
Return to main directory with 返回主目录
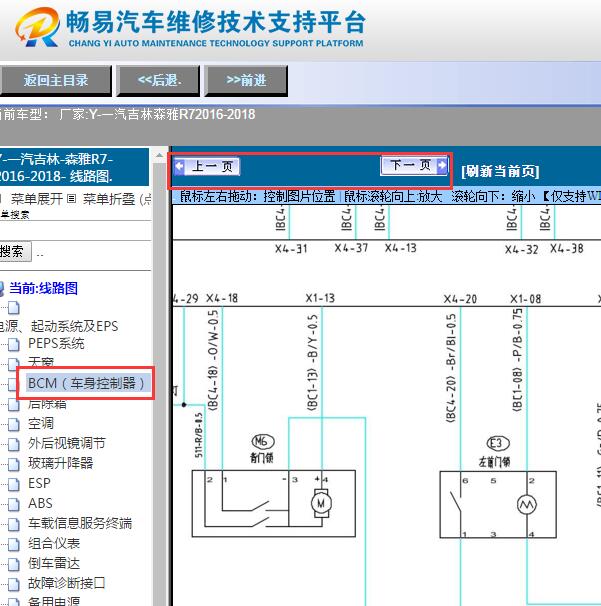pos(56,81)
